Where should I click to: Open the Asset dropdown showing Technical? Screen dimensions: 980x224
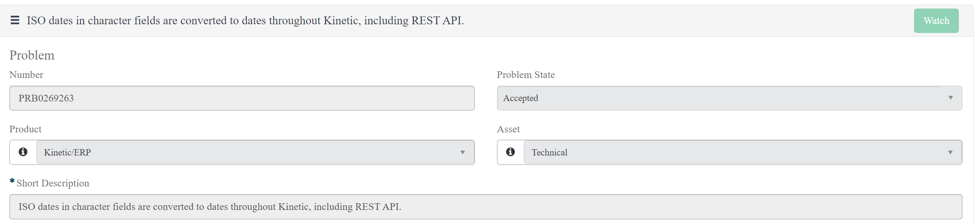pyautogui.click(x=743, y=152)
